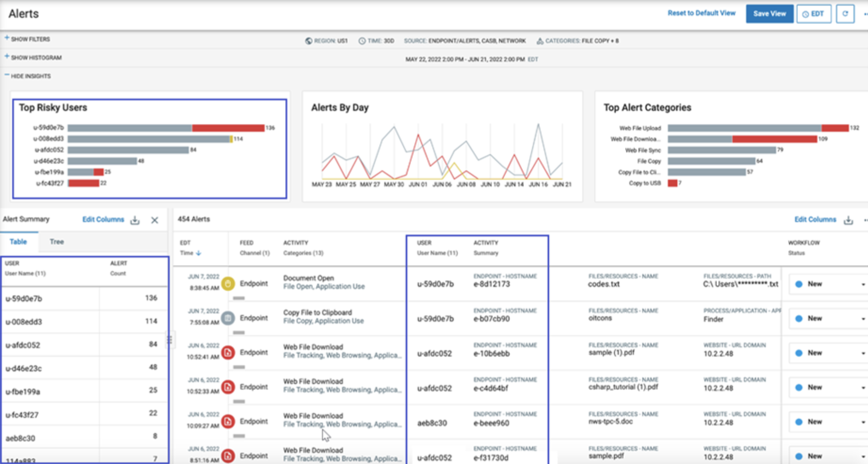
Task: Click file name codes.txt
Action: tap(603, 284)
